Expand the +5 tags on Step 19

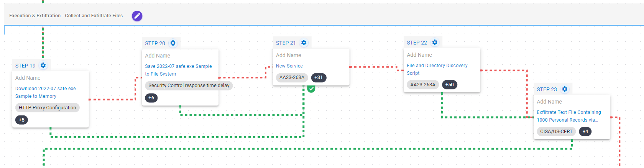(21, 120)
